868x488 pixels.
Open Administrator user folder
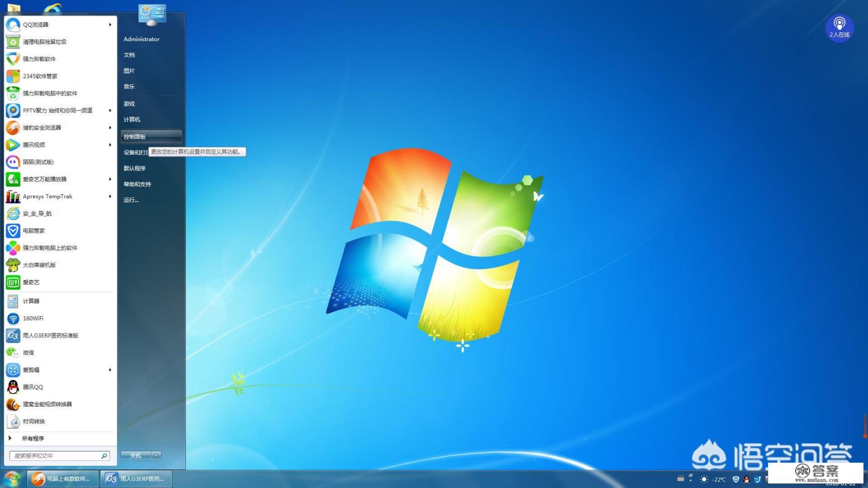tap(142, 39)
